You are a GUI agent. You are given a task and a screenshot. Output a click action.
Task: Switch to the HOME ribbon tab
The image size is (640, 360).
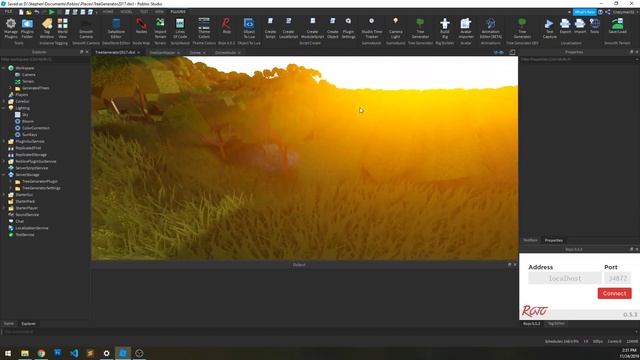coord(108,12)
